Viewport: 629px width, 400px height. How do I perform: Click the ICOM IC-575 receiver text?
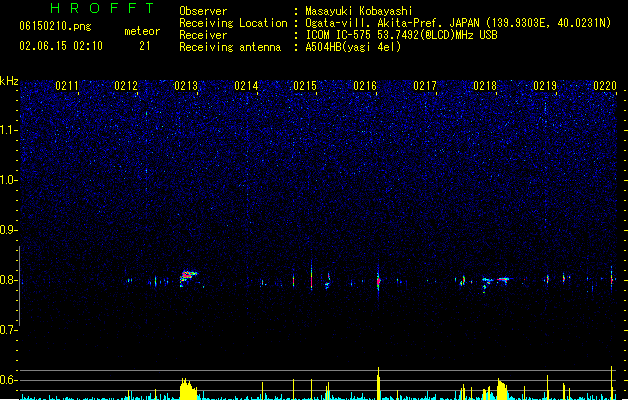[401, 35]
